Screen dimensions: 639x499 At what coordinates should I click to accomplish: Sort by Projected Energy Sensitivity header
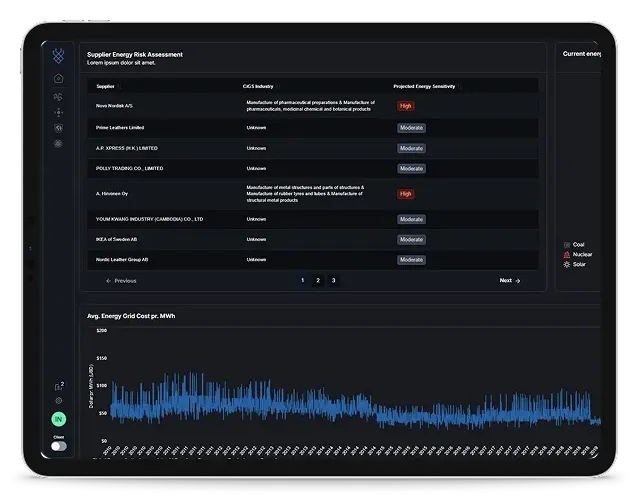(424, 86)
